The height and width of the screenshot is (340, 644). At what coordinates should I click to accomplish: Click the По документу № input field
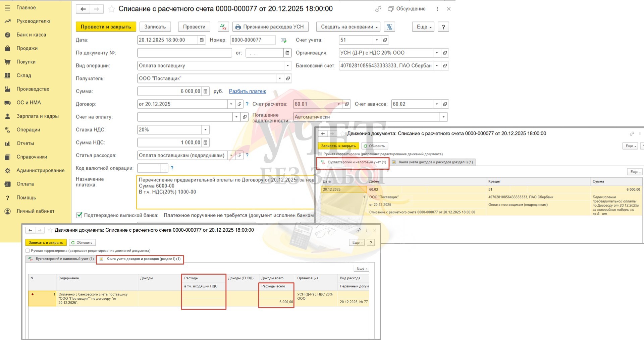click(184, 53)
